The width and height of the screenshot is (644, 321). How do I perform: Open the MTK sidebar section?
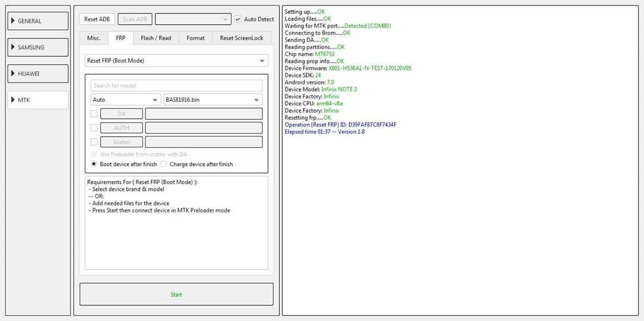(38, 100)
